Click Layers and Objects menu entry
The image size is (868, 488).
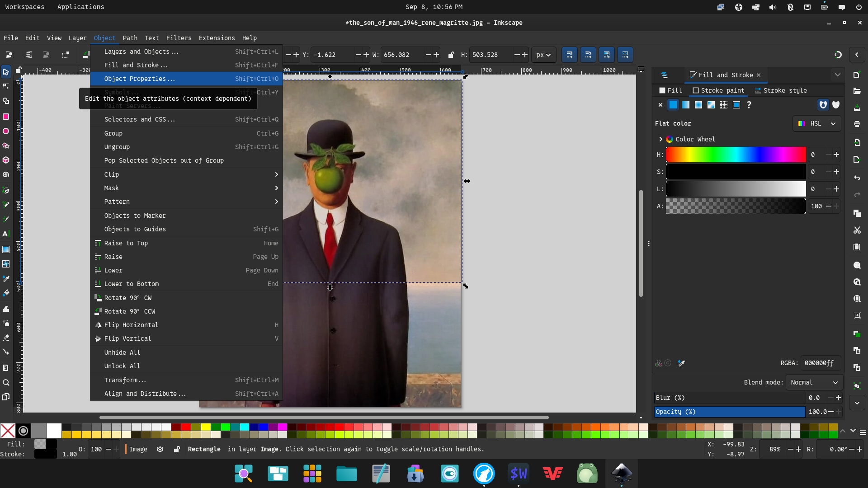tap(186, 52)
